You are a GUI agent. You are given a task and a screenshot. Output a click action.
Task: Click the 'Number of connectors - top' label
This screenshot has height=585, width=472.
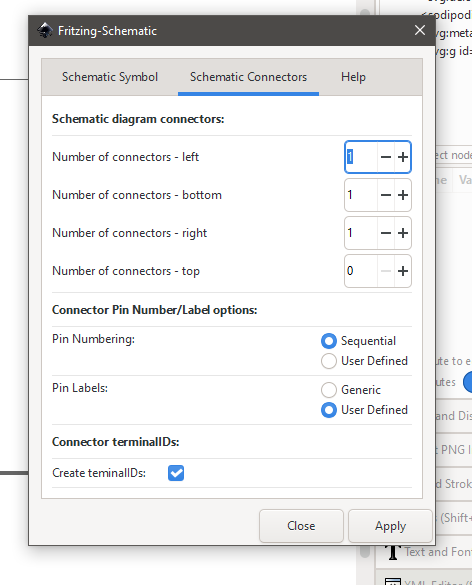126,271
